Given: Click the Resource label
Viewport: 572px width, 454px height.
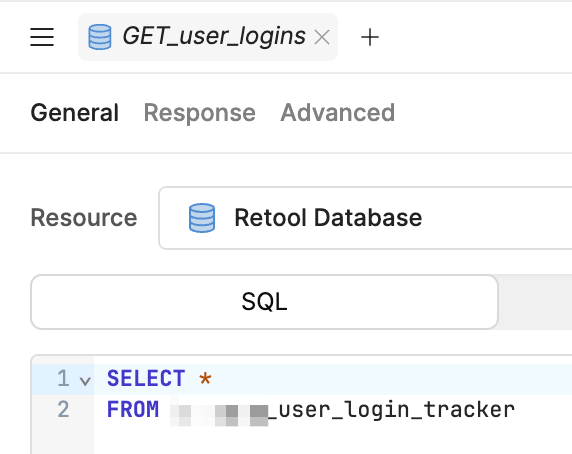Looking at the screenshot, I should 84,218.
